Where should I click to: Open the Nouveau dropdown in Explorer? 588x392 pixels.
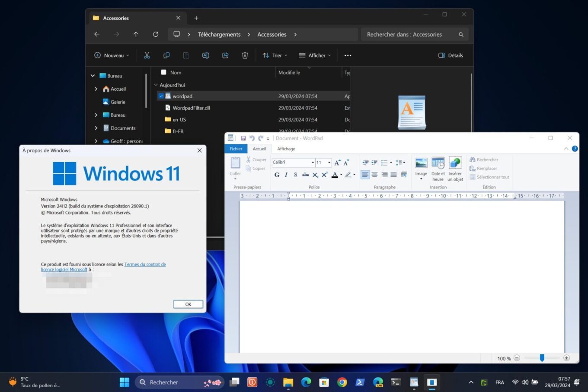[x=112, y=55]
